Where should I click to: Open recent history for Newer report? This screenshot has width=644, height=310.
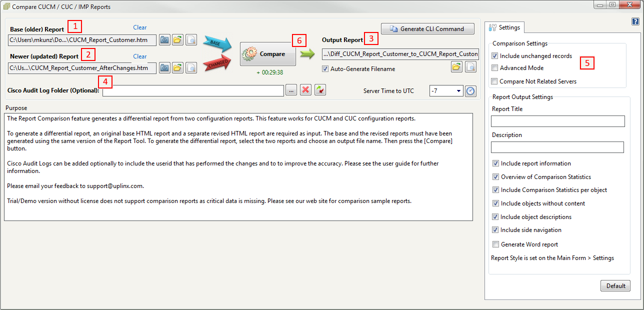(165, 68)
